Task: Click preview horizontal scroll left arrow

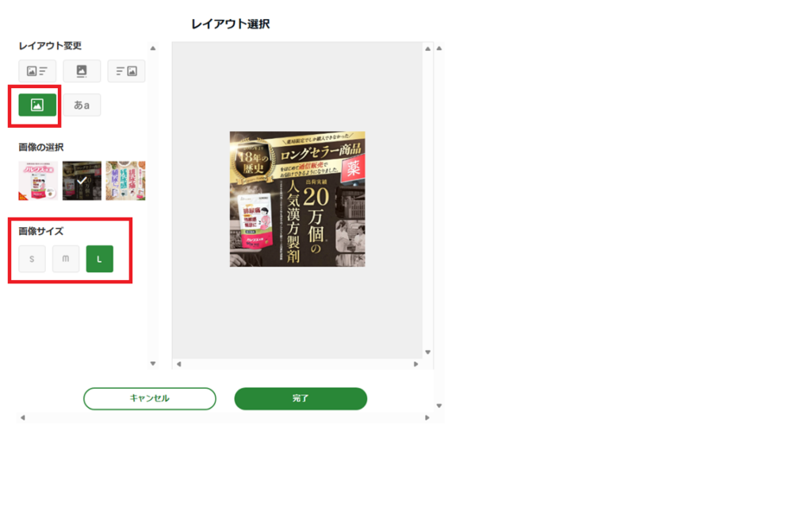Action: click(179, 364)
